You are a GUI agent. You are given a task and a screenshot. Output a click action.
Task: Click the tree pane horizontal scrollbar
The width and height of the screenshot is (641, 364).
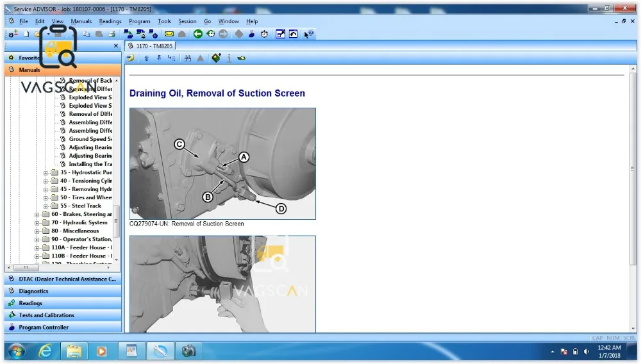[x=26, y=268]
